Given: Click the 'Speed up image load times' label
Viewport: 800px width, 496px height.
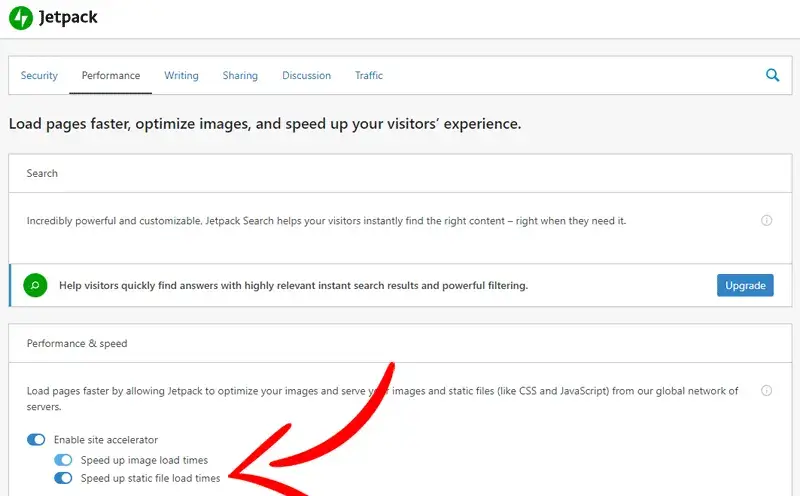Looking at the screenshot, I should [144, 460].
